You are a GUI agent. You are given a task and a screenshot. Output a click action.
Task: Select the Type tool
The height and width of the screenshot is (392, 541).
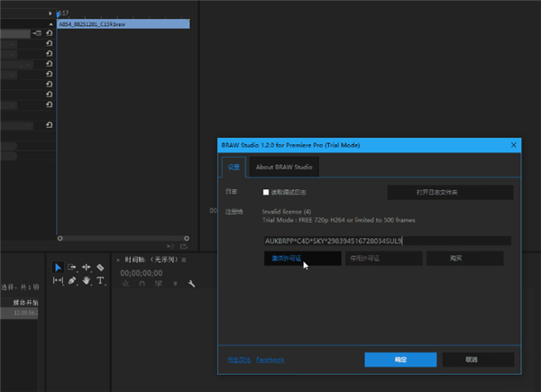(x=100, y=281)
